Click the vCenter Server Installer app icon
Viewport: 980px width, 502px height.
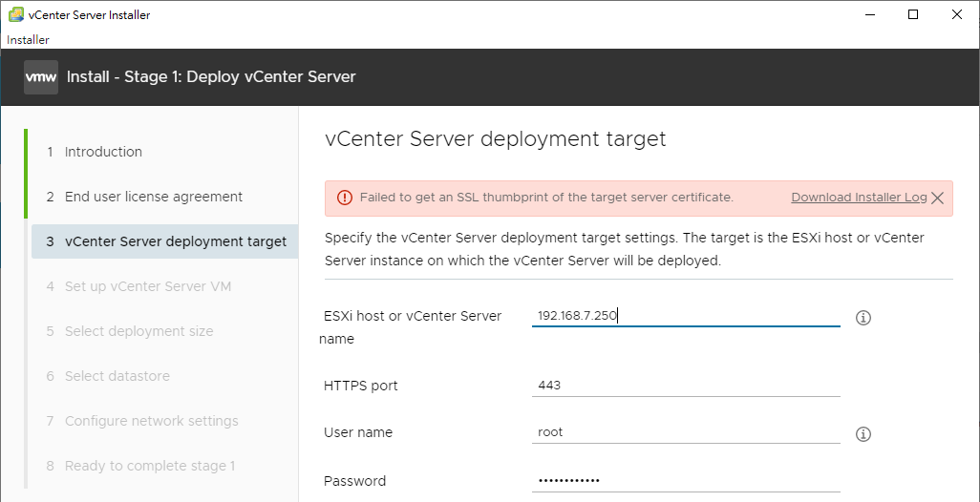(15, 14)
